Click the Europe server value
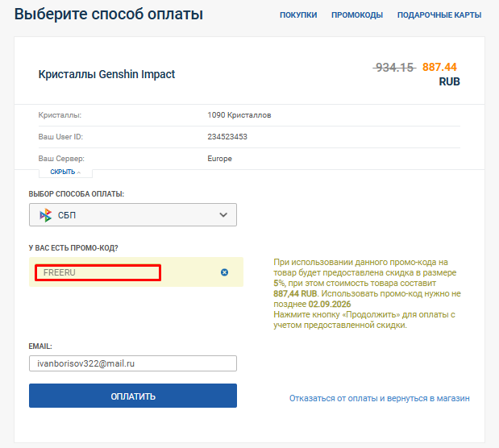This screenshot has width=499, height=448. (x=219, y=159)
